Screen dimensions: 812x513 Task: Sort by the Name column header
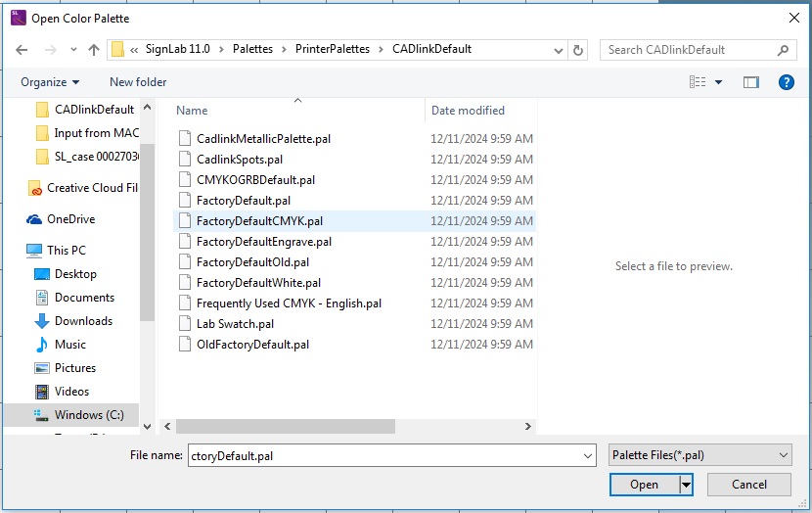point(192,111)
